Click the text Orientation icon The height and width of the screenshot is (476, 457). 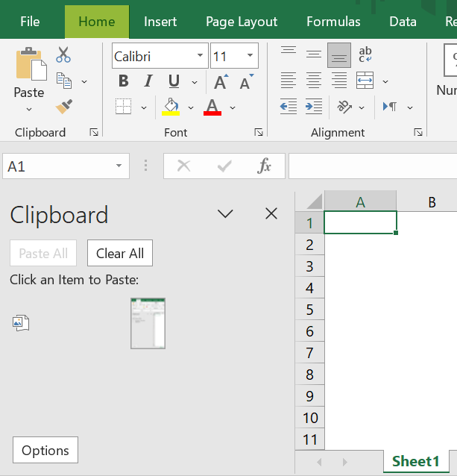tap(344, 107)
